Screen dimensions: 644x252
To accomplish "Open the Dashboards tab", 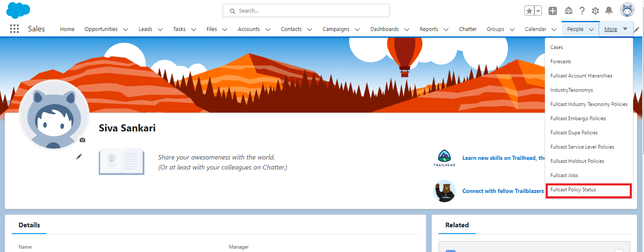I will tap(385, 29).
